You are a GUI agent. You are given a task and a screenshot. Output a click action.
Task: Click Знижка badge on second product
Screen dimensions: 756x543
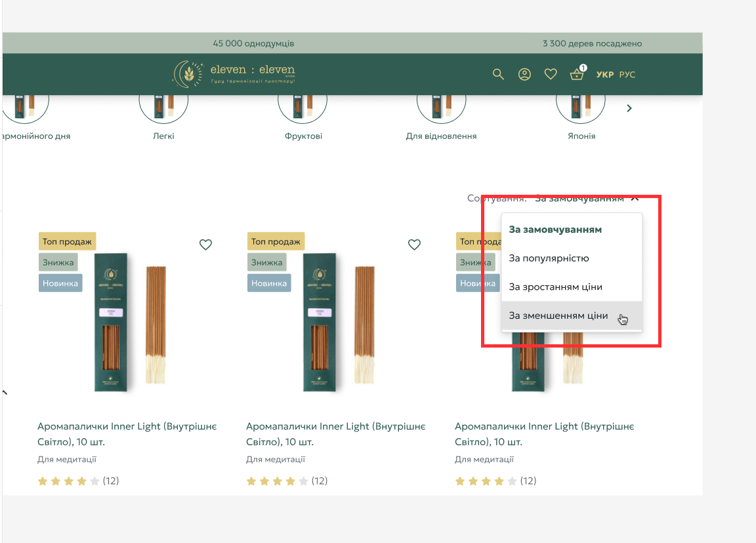(267, 262)
